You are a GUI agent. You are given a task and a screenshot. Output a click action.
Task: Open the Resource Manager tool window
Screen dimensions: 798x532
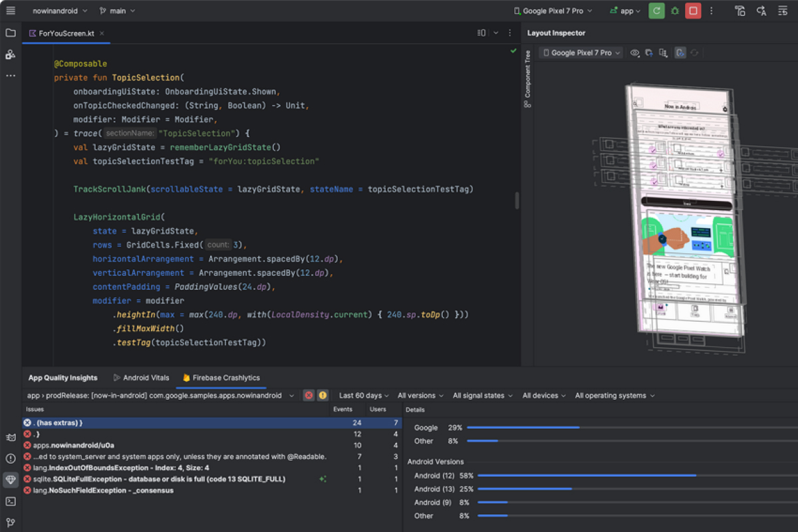point(11,55)
